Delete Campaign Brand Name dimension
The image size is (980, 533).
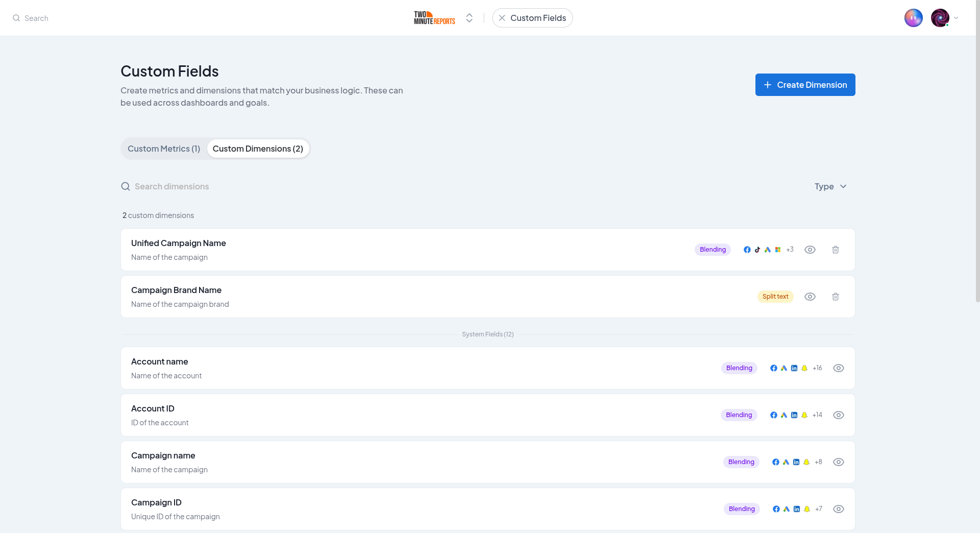coord(836,297)
